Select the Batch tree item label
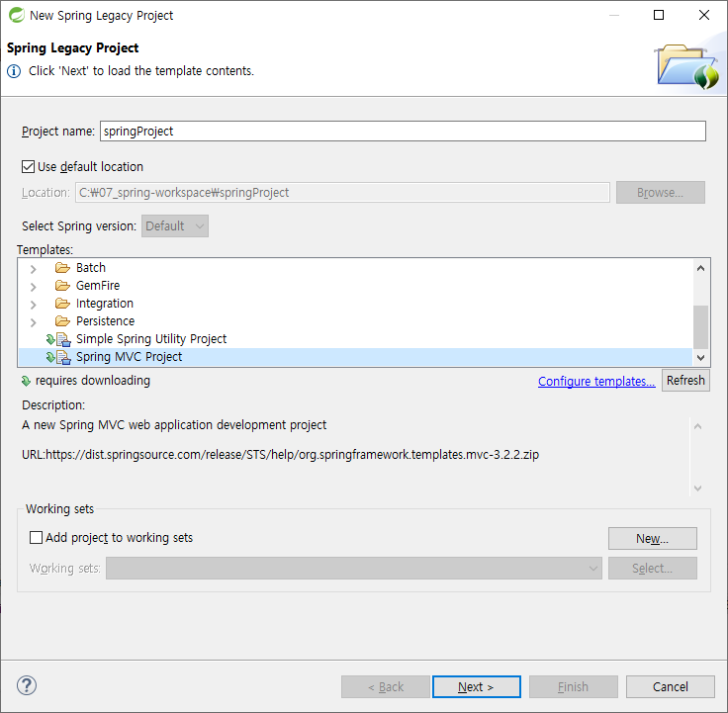Screen dimensions: 728x713 click(x=91, y=268)
